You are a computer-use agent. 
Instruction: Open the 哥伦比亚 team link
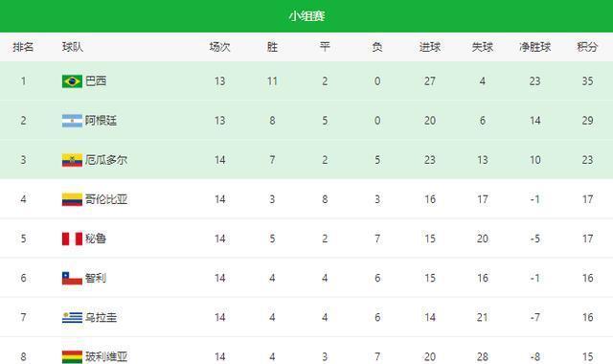click(x=106, y=199)
